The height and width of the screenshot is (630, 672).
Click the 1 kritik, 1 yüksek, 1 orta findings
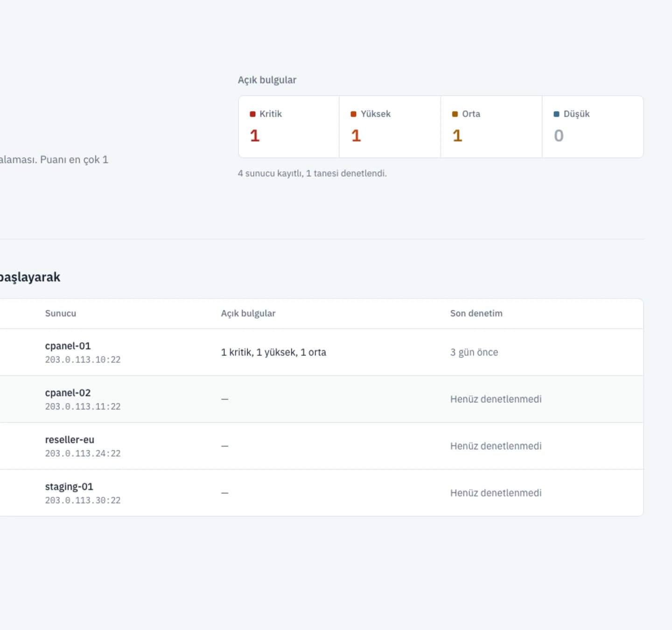pos(273,352)
